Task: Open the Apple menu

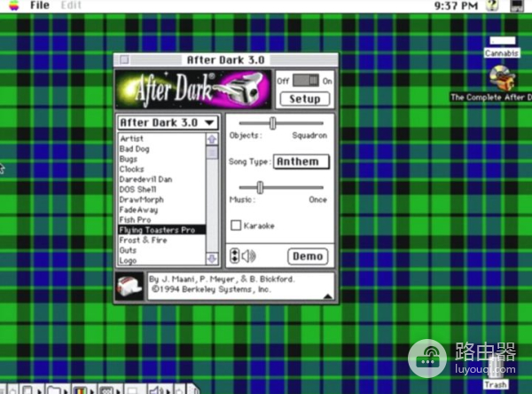Action: (x=14, y=5)
